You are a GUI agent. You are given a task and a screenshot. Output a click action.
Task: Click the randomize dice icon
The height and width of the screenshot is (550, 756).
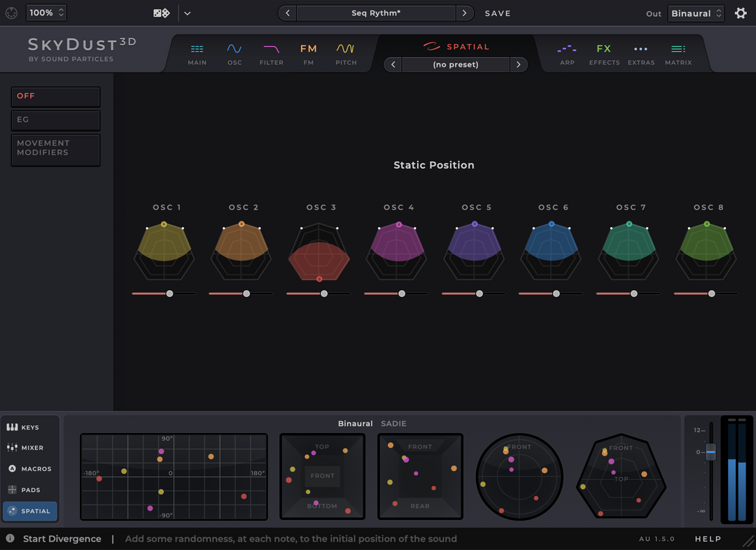pyautogui.click(x=162, y=13)
